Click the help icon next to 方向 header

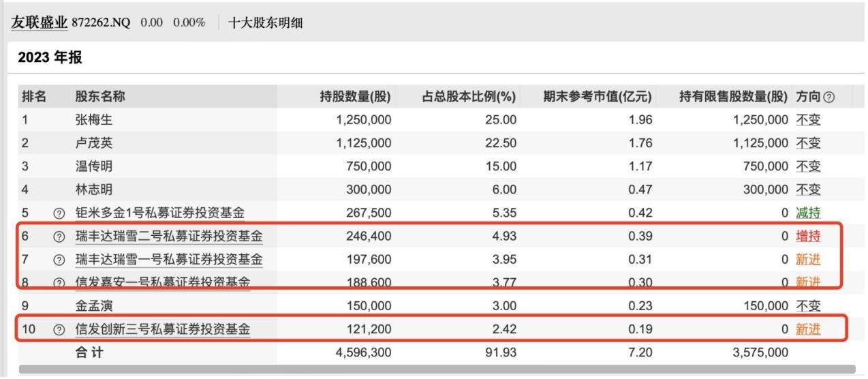(x=828, y=97)
